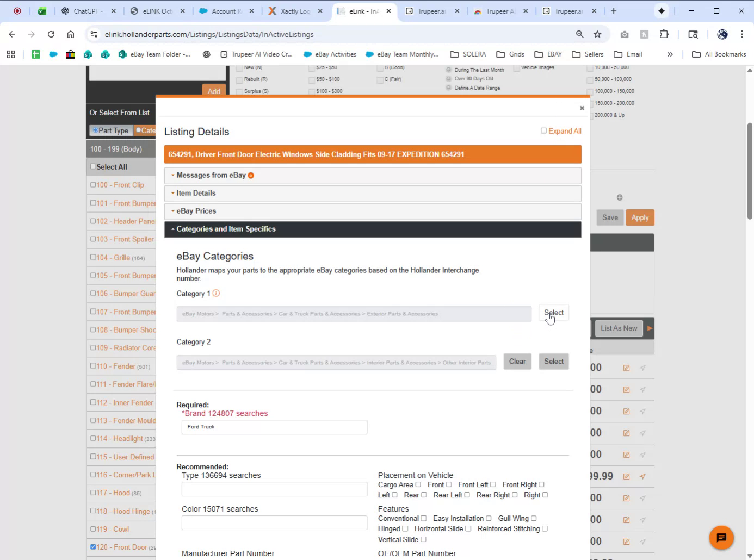Click the Gemini sparkle icon in title bar
Viewport: 754px width, 560px height.
[x=662, y=11]
